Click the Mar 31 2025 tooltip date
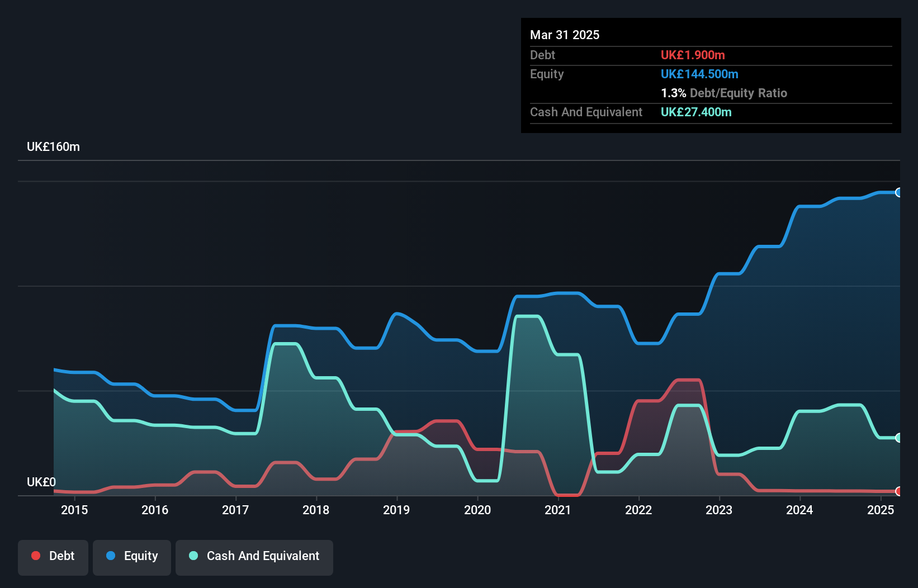This screenshot has width=918, height=588. point(565,35)
